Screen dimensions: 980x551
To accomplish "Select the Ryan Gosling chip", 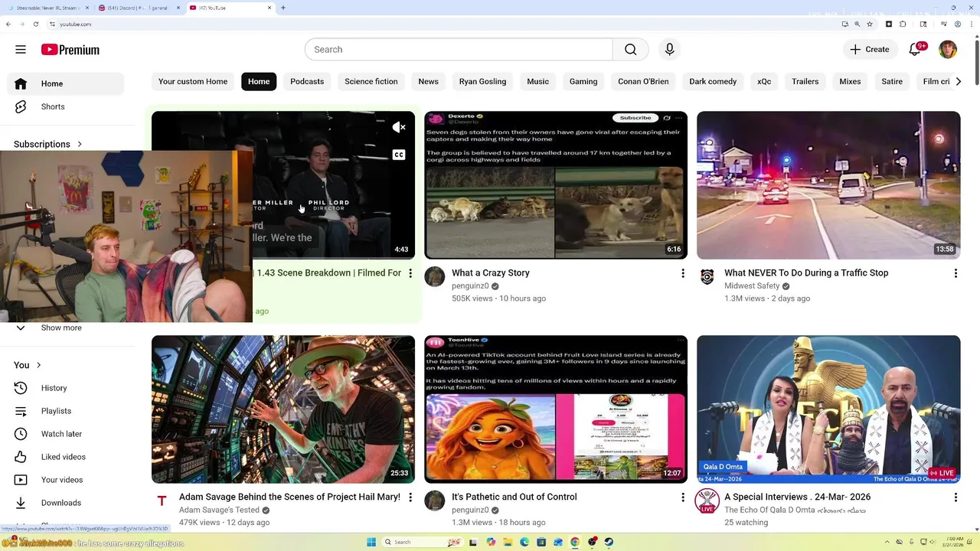I will click(482, 81).
